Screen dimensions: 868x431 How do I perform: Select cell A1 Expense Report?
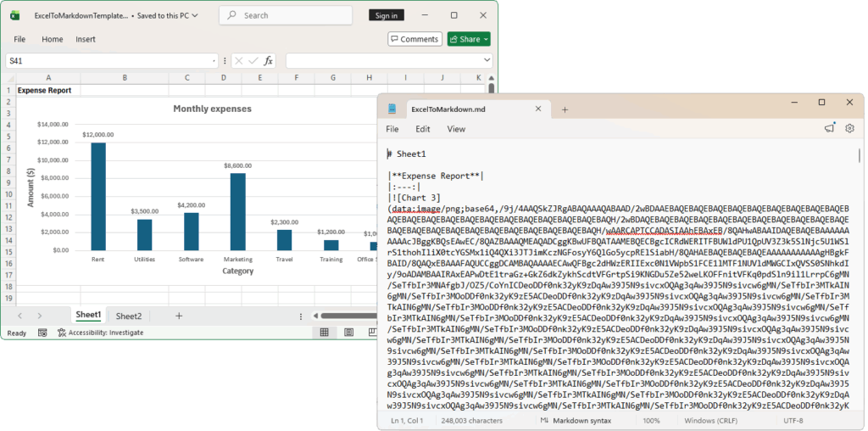coord(48,90)
